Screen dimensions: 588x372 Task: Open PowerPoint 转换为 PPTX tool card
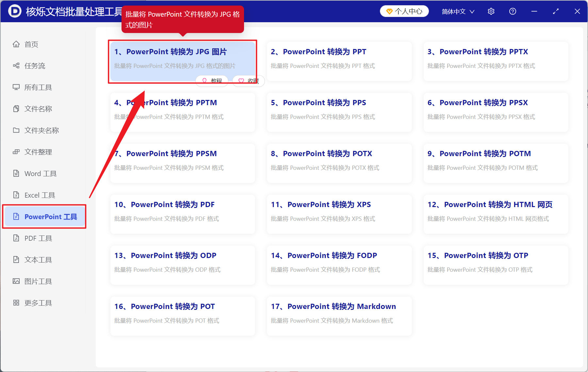[x=496, y=61]
